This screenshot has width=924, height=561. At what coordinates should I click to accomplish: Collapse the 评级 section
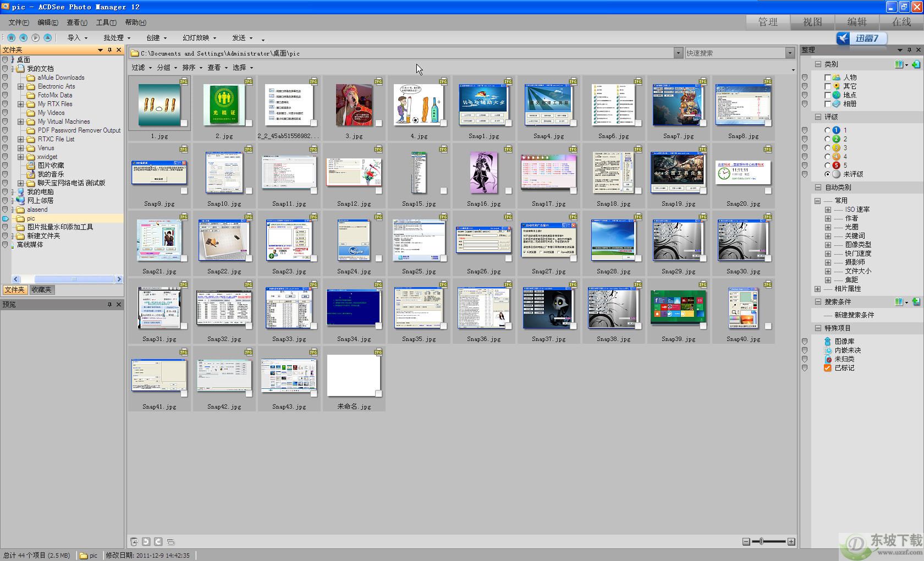coord(818,117)
